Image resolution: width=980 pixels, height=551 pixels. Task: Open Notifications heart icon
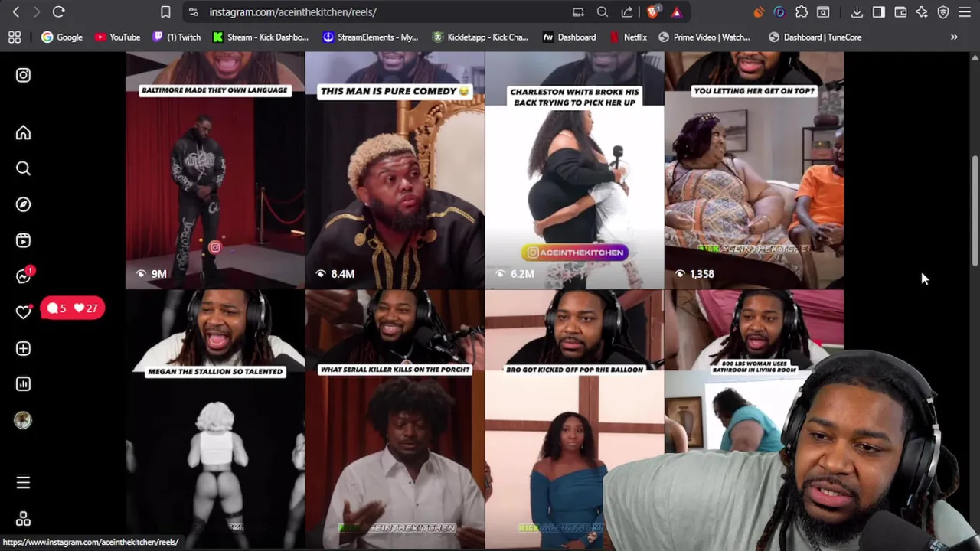tap(23, 312)
